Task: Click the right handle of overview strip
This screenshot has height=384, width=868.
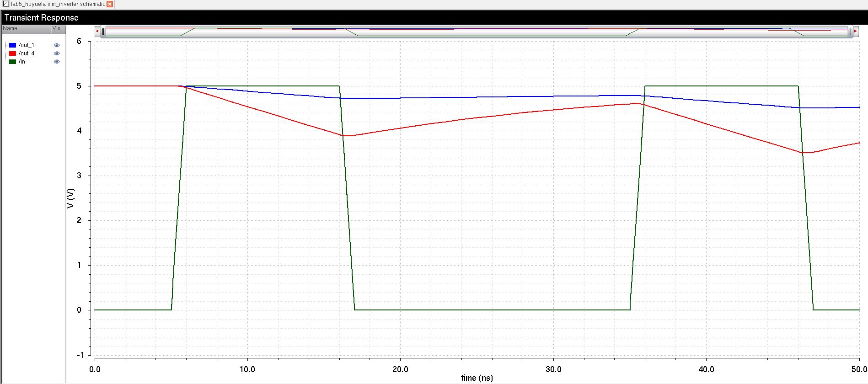Action: coord(850,32)
